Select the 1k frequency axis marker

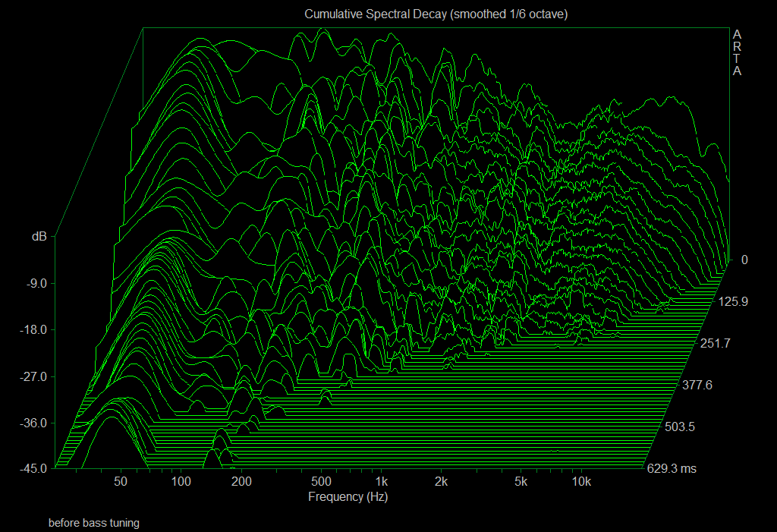click(x=382, y=481)
